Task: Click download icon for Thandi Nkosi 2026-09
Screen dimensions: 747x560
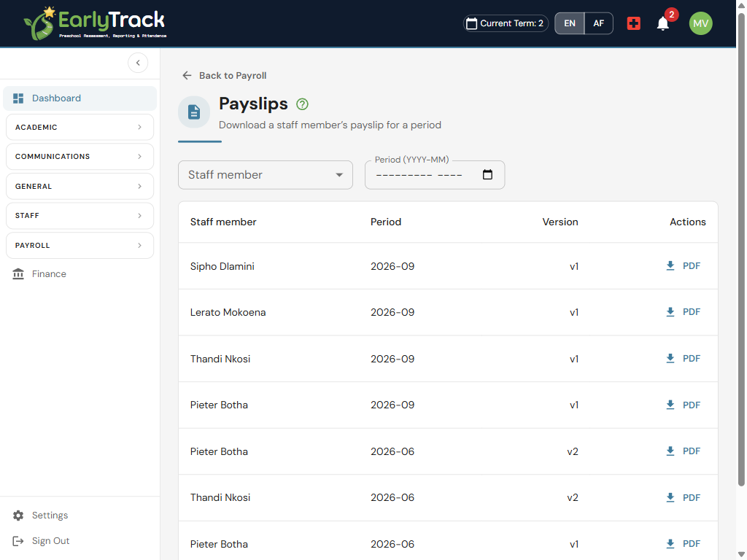Action: tap(670, 359)
